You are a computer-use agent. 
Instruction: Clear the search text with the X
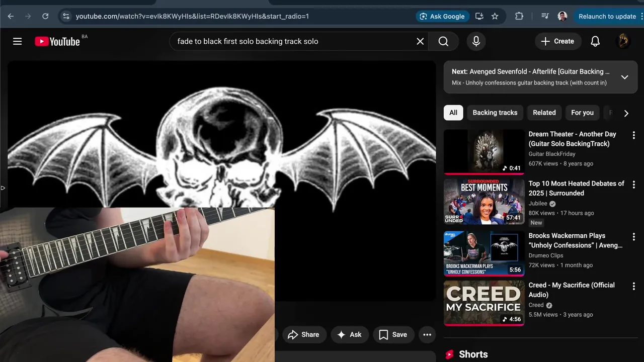tap(420, 41)
